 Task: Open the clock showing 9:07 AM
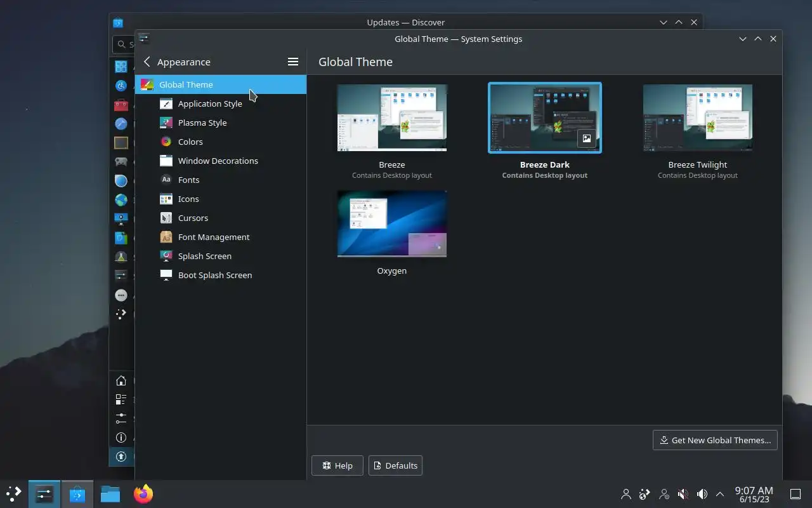click(754, 494)
